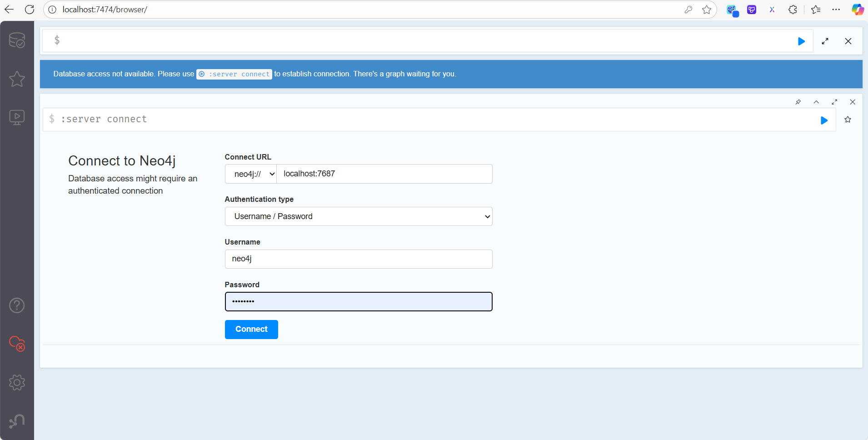Click the :server connect link in banner
Viewport: 868px width, 440px height.
point(234,74)
